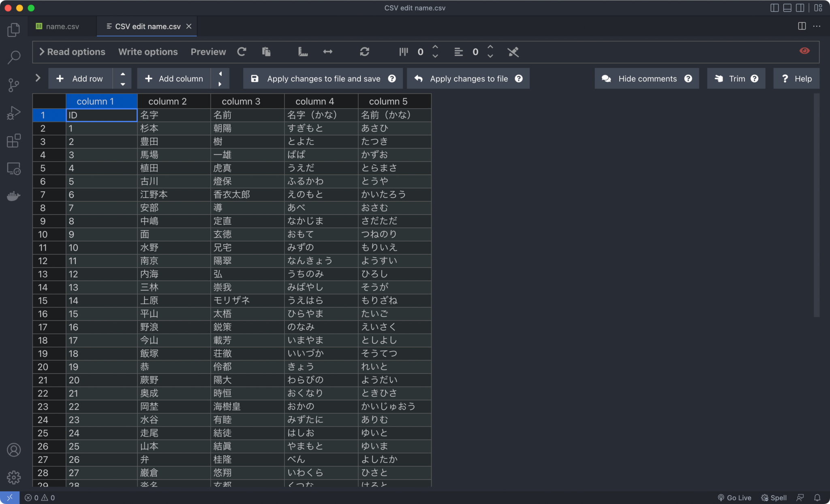Viewport: 830px width, 504px height.
Task: Open Source Control from the activity bar
Action: click(13, 85)
